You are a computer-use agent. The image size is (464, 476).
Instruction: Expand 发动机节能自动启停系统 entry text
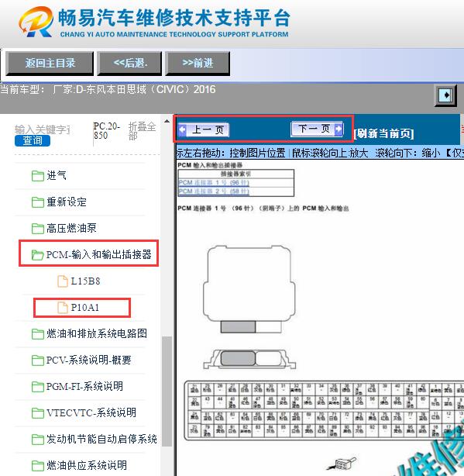[101, 440]
